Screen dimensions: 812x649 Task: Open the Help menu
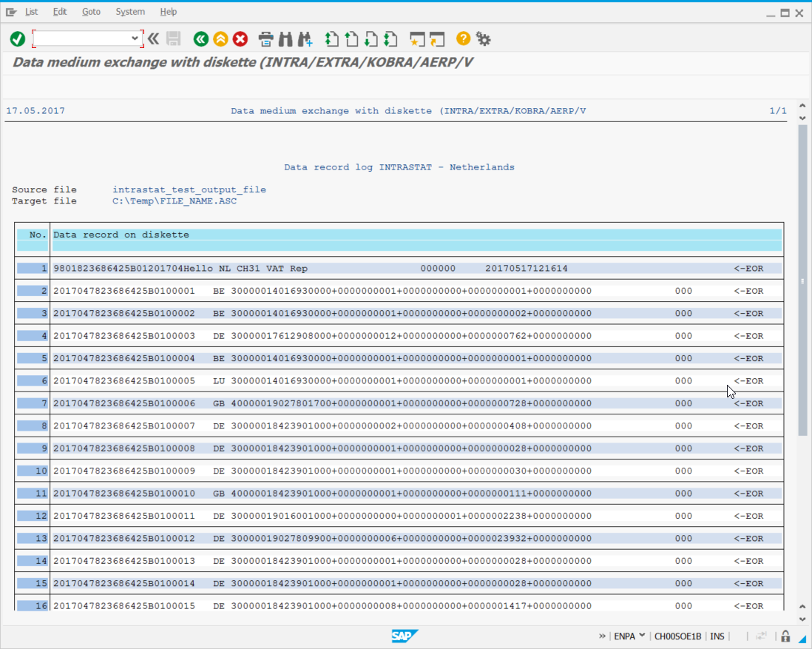pyautogui.click(x=169, y=11)
